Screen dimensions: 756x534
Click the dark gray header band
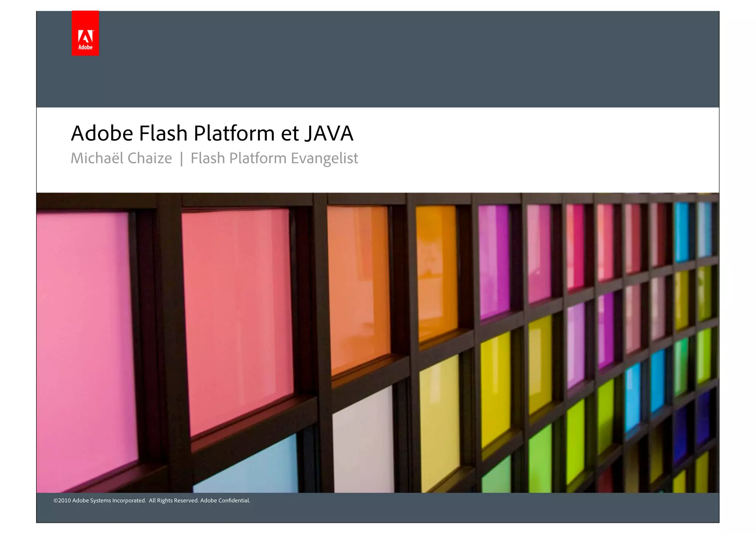406,59
